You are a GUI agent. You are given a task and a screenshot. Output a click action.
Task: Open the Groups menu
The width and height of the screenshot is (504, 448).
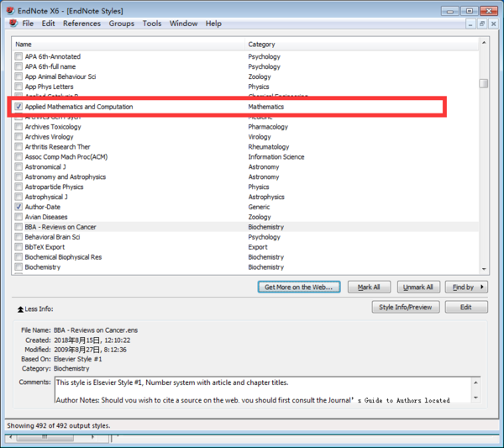(122, 24)
